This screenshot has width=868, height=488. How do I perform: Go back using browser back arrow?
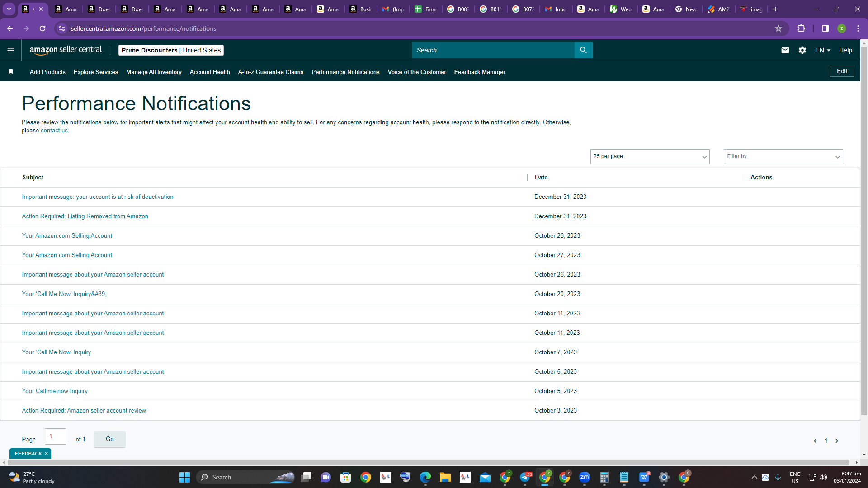tap(10, 28)
